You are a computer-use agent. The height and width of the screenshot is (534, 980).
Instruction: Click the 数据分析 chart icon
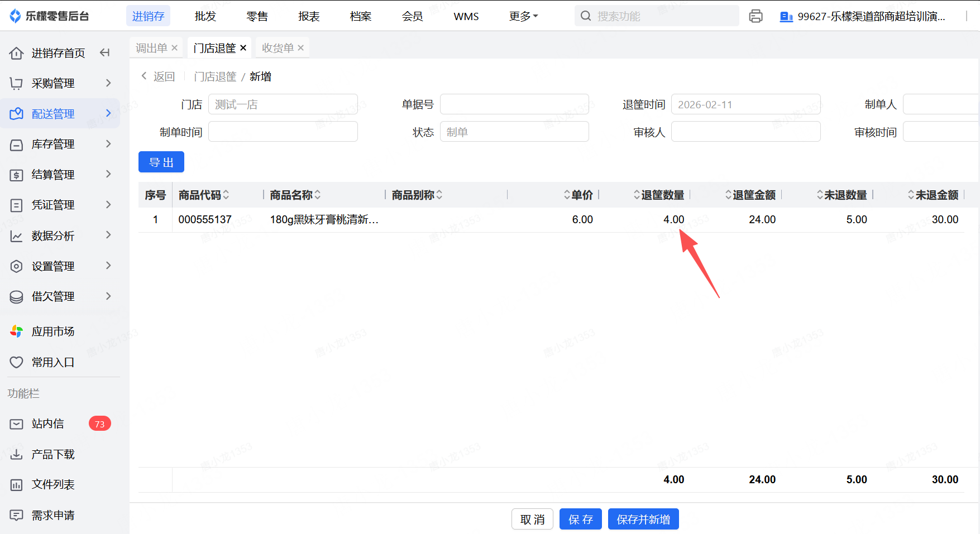point(17,236)
